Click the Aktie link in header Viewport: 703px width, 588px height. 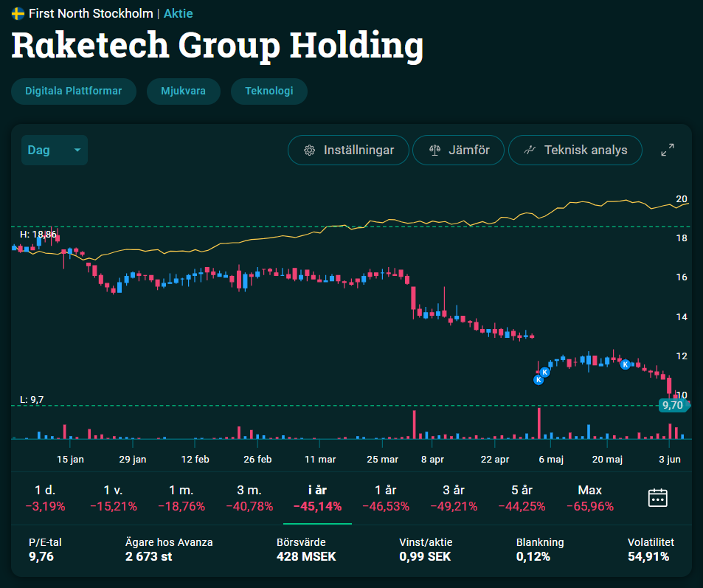178,13
